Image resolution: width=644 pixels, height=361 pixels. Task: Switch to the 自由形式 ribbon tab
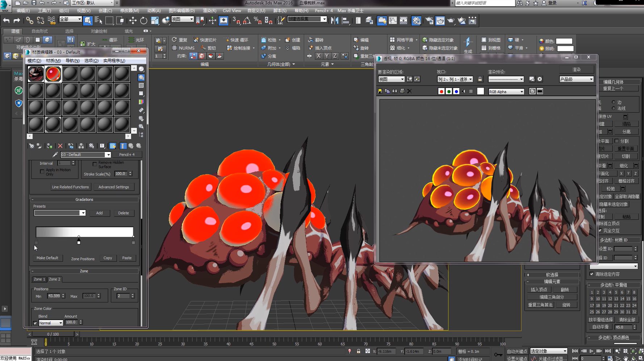pos(39,31)
